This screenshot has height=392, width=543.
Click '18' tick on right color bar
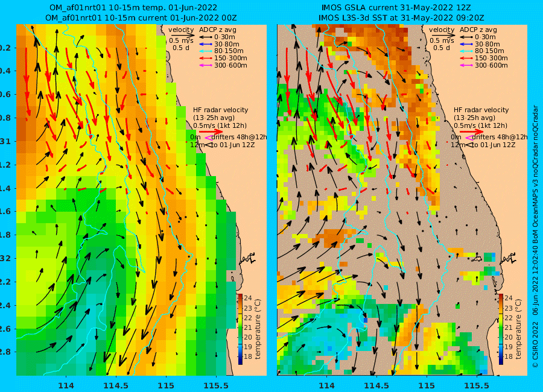click(509, 356)
